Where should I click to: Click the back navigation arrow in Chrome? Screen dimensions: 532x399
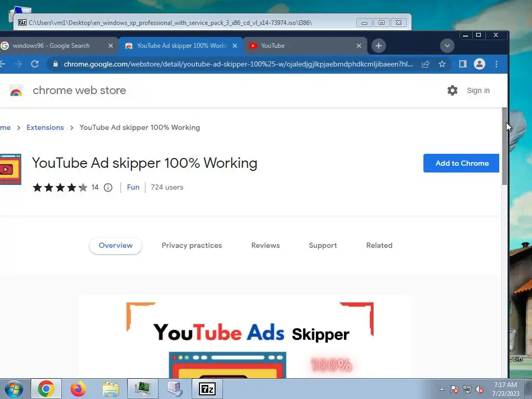[3, 64]
